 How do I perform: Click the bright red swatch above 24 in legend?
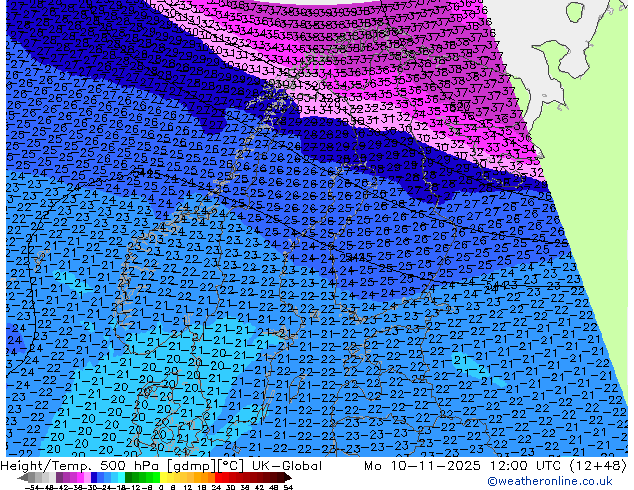click(x=218, y=478)
